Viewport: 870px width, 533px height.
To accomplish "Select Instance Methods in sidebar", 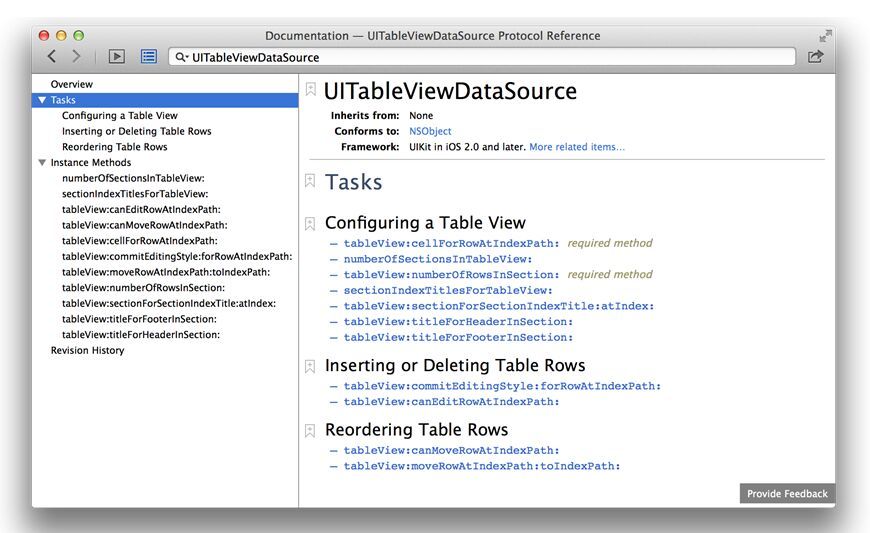I will coord(91,163).
